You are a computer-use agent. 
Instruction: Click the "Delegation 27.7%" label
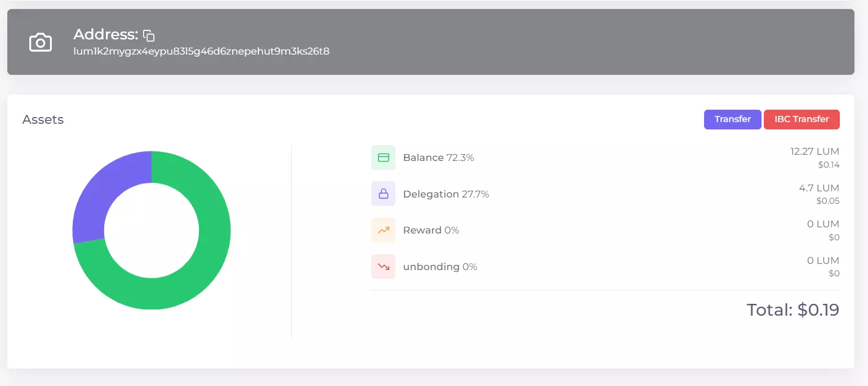(446, 194)
